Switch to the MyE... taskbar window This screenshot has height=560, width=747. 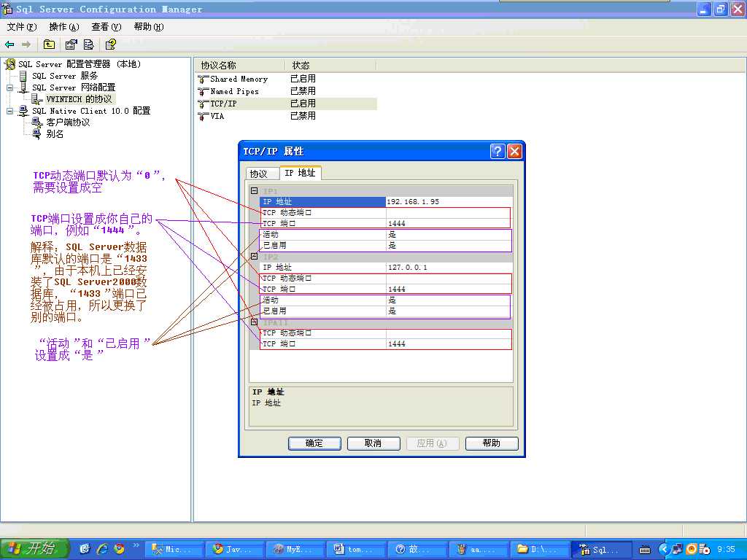point(295,550)
